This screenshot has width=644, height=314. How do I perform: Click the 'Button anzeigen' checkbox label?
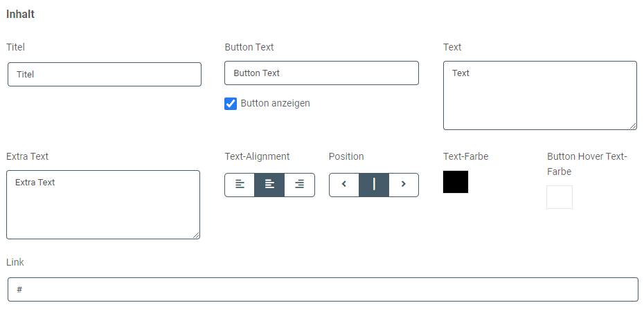(x=275, y=104)
